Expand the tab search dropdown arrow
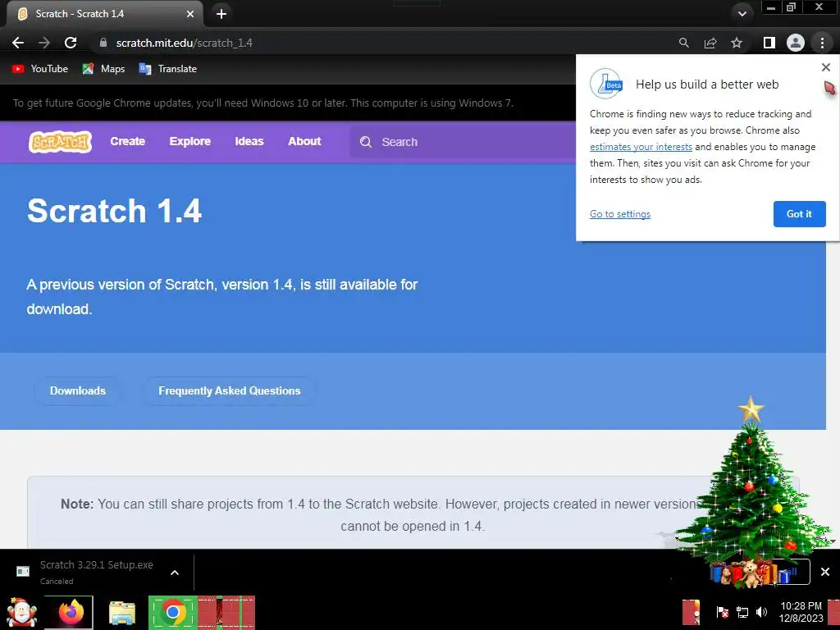 742,14
